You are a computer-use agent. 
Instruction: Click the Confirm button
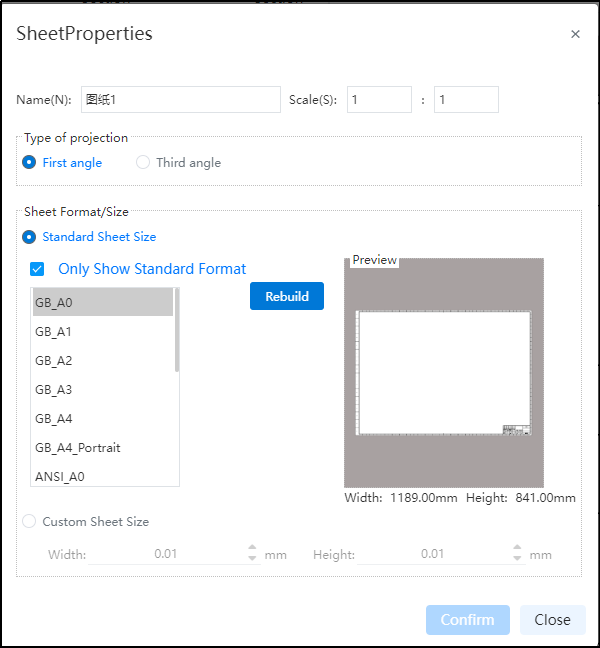(468, 619)
